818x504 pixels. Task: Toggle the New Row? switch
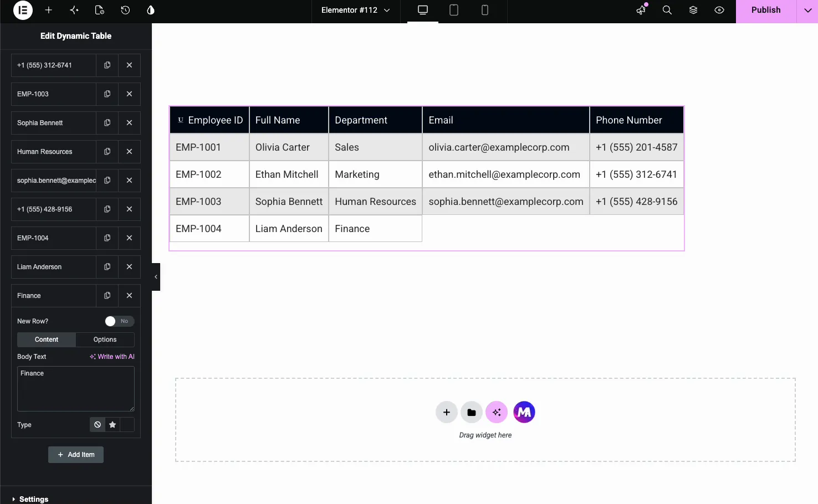coord(120,321)
